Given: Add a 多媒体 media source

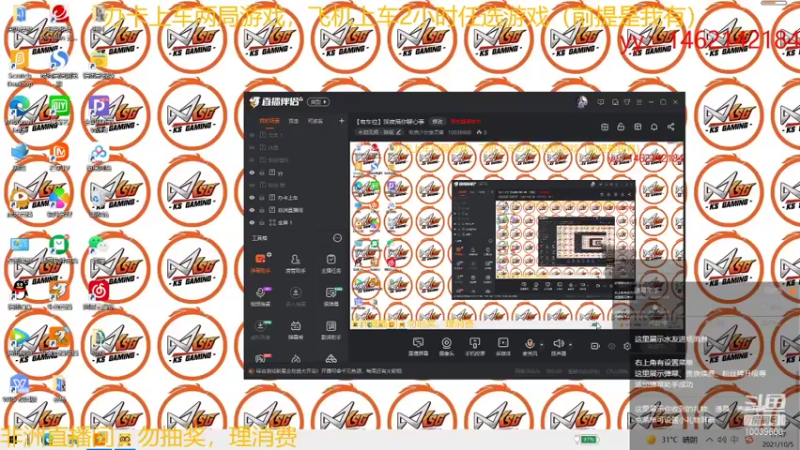Looking at the screenshot, I should coord(503,346).
